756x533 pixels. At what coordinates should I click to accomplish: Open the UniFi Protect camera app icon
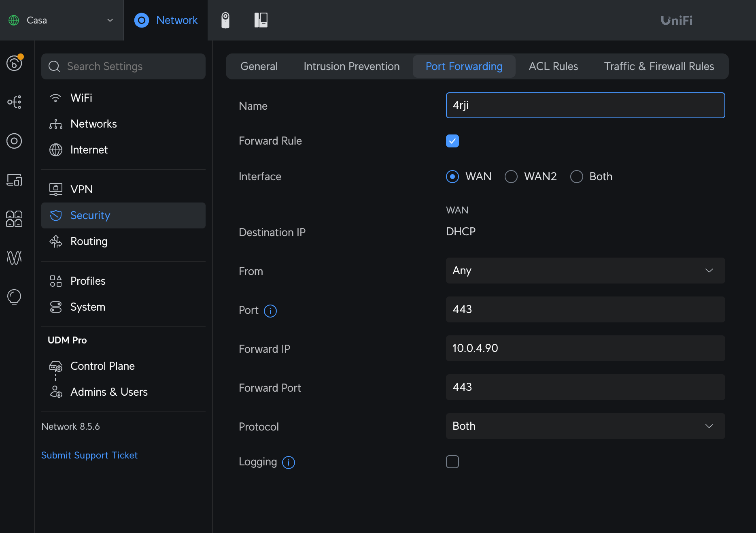[225, 20]
